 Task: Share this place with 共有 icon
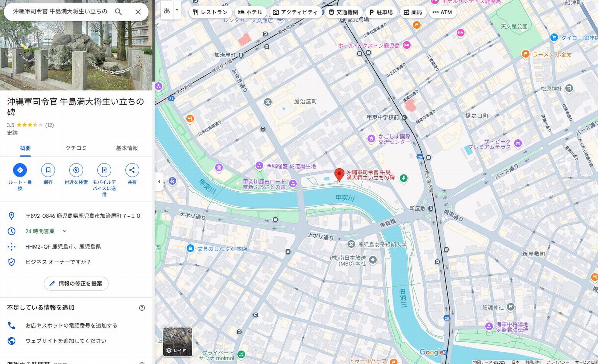click(x=132, y=170)
